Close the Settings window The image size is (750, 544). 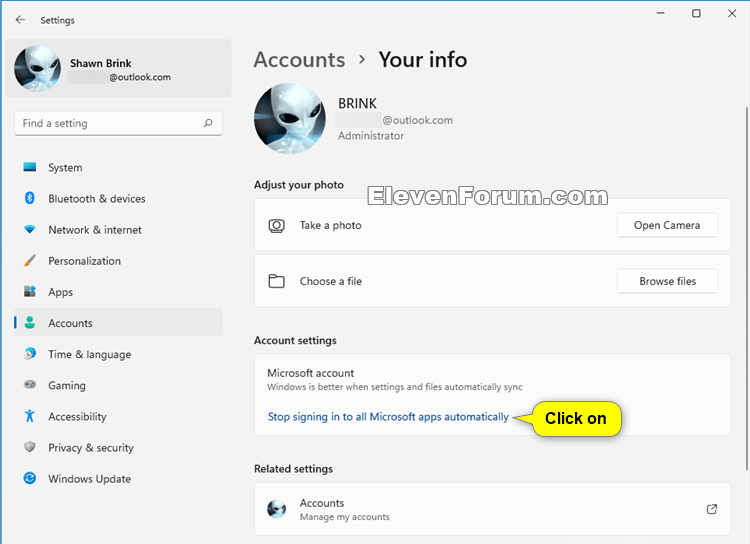732,13
